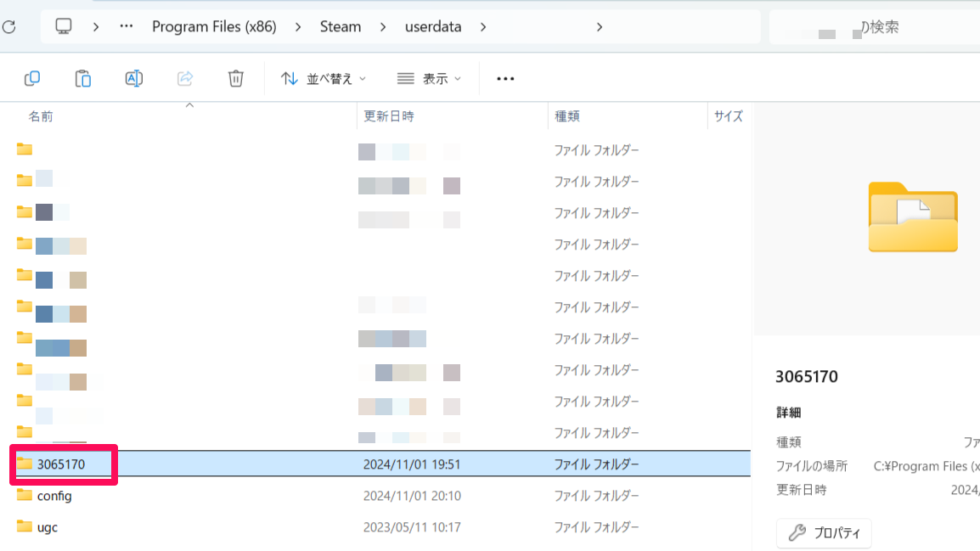The width and height of the screenshot is (980, 551).
Task: Select the config folder
Action: point(54,496)
